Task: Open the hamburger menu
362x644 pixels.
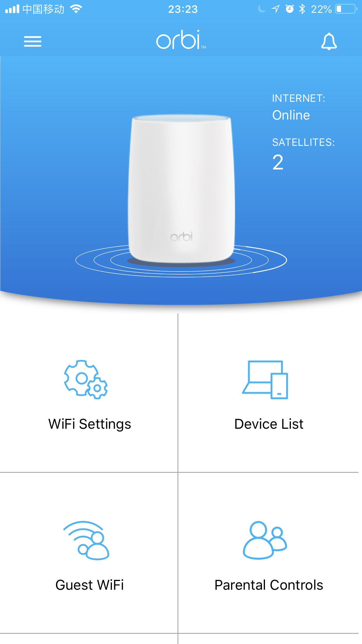Action: pyautogui.click(x=33, y=41)
